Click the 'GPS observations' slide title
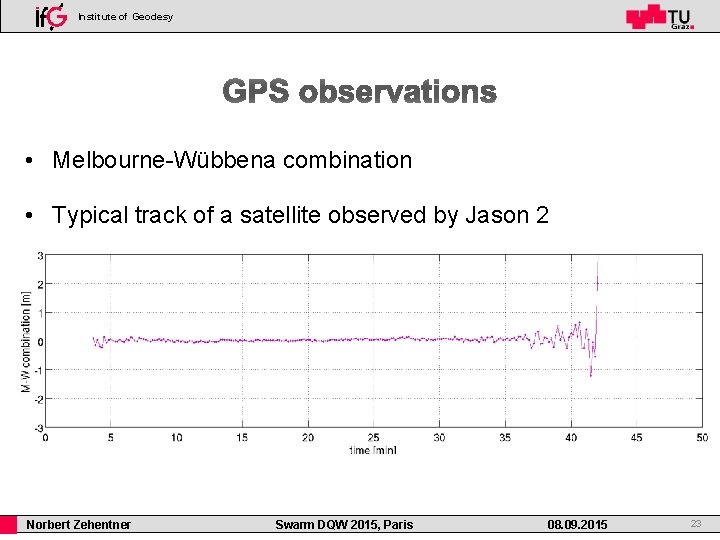This screenshot has width=720, height=540. coord(360,91)
